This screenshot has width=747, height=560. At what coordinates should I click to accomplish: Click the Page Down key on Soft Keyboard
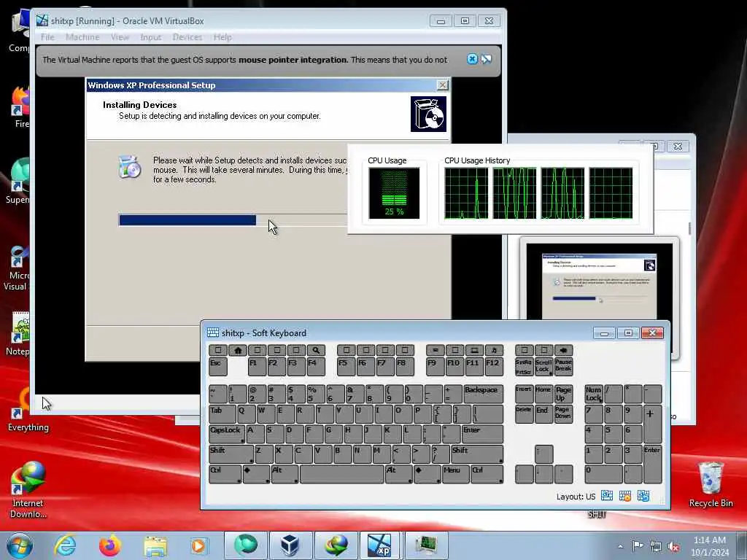tap(564, 414)
